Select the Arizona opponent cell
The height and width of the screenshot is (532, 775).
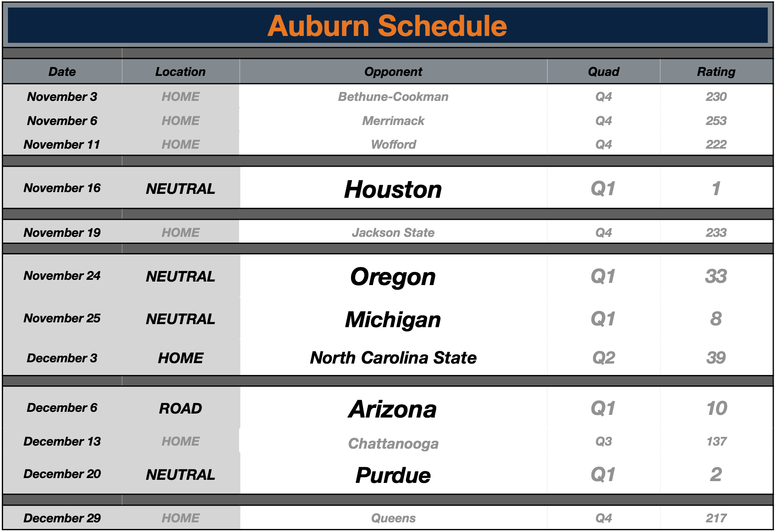point(393,409)
